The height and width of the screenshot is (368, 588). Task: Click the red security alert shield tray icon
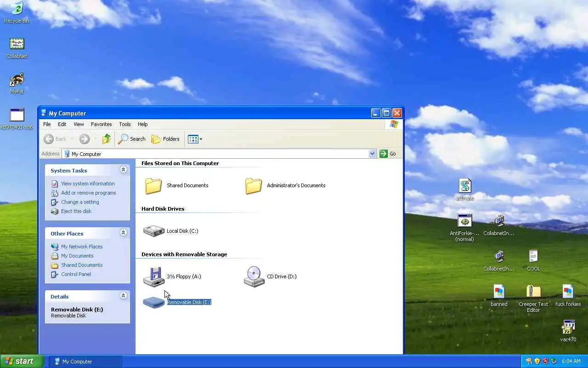click(x=545, y=361)
